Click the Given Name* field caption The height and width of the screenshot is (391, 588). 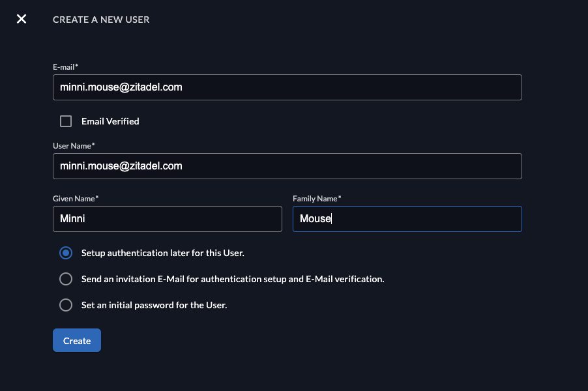coord(76,198)
